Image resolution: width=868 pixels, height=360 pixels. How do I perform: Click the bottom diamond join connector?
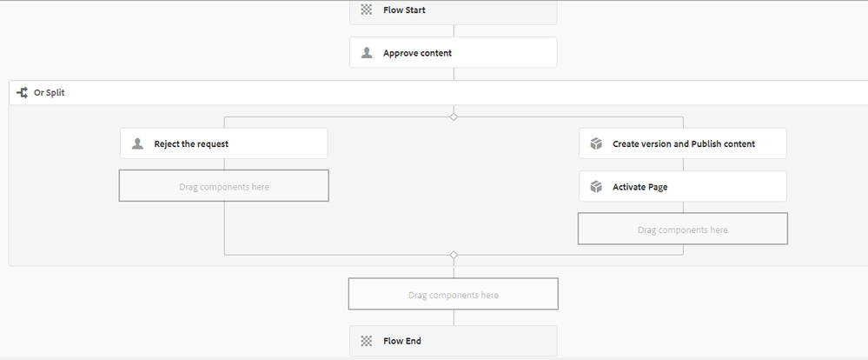point(454,255)
